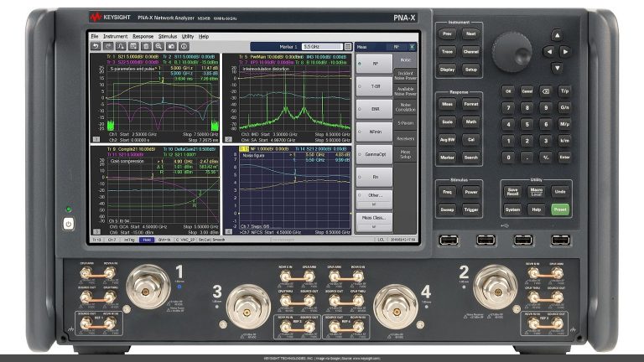
Task: Open the File menu
Action: tap(95, 37)
